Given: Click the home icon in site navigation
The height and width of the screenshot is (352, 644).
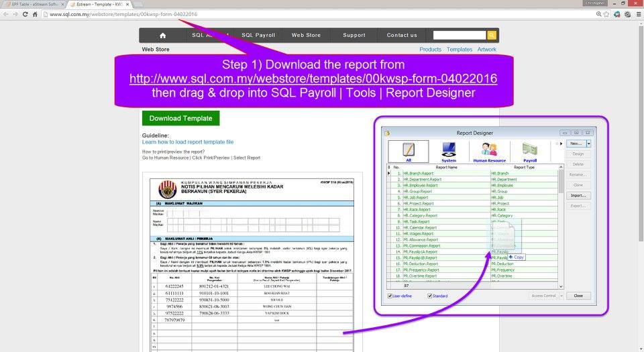Looking at the screenshot, I should point(162,36).
